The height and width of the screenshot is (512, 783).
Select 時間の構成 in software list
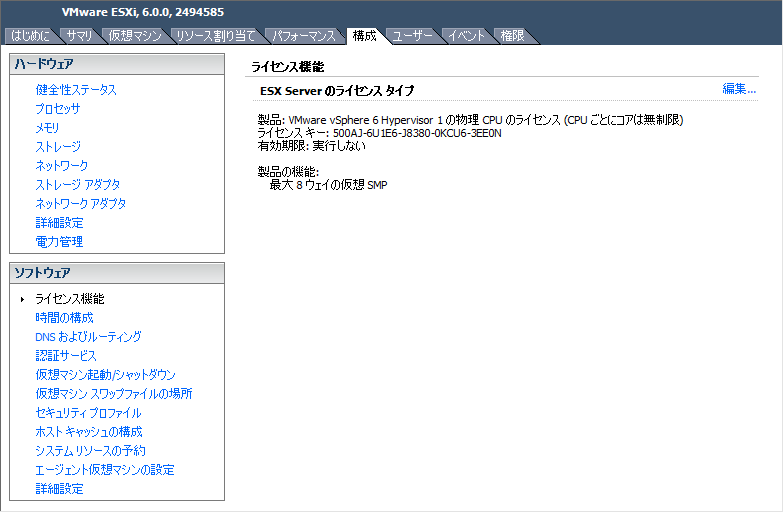[x=64, y=318]
